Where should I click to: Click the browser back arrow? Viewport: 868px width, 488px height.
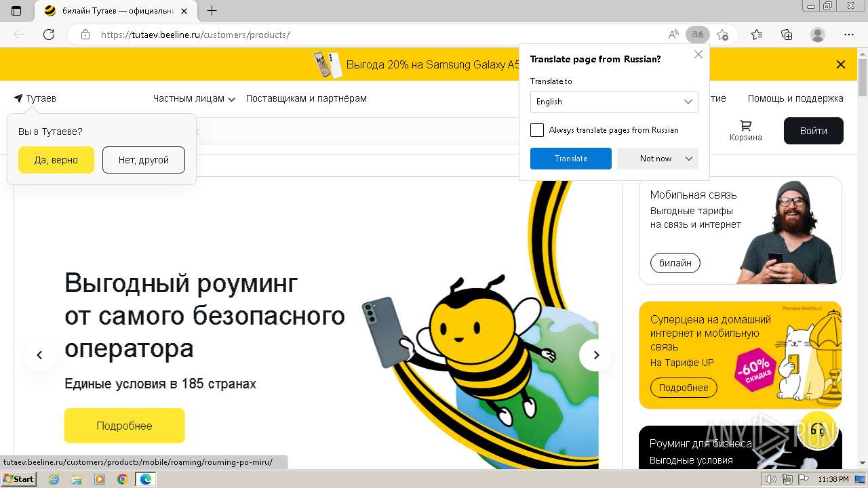coord(19,35)
